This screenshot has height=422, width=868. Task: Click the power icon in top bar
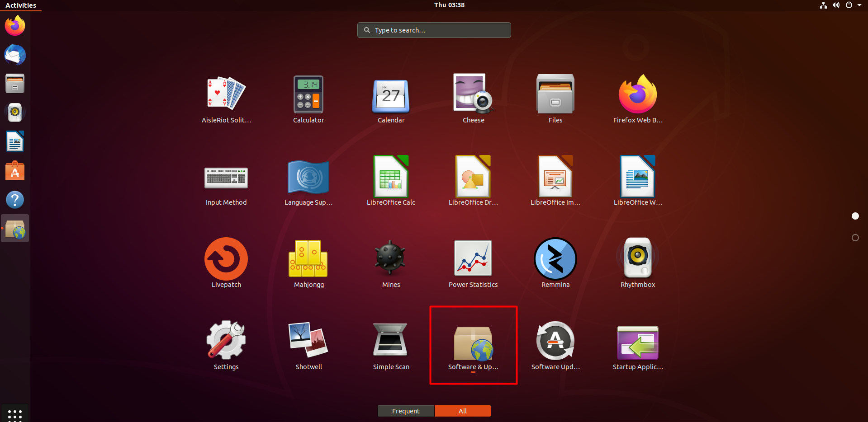point(849,5)
